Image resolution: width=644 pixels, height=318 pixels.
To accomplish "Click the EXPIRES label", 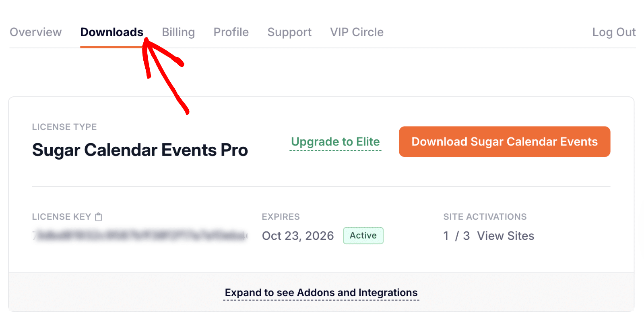I will point(281,217).
